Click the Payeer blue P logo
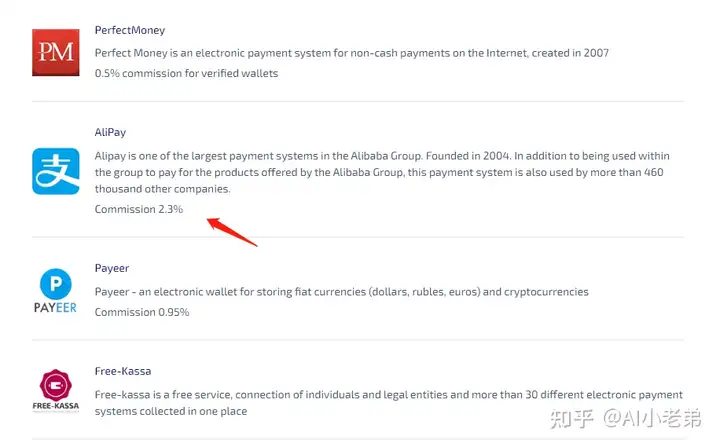The image size is (720, 447). pos(56,283)
